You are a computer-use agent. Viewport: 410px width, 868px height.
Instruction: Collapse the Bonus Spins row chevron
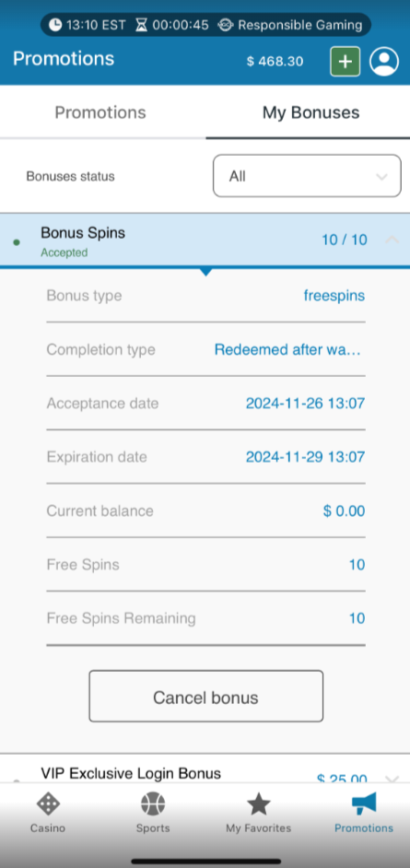pyautogui.click(x=392, y=240)
